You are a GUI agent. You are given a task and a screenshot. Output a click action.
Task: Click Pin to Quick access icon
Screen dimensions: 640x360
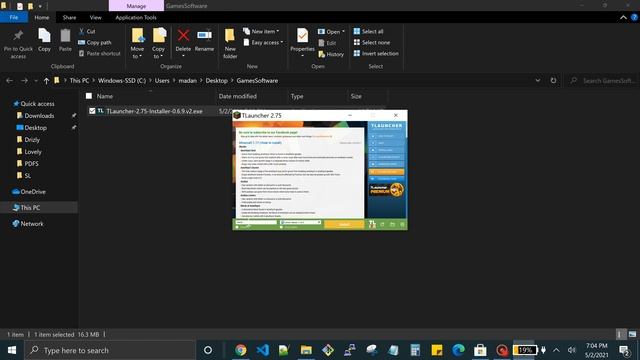tap(18, 36)
